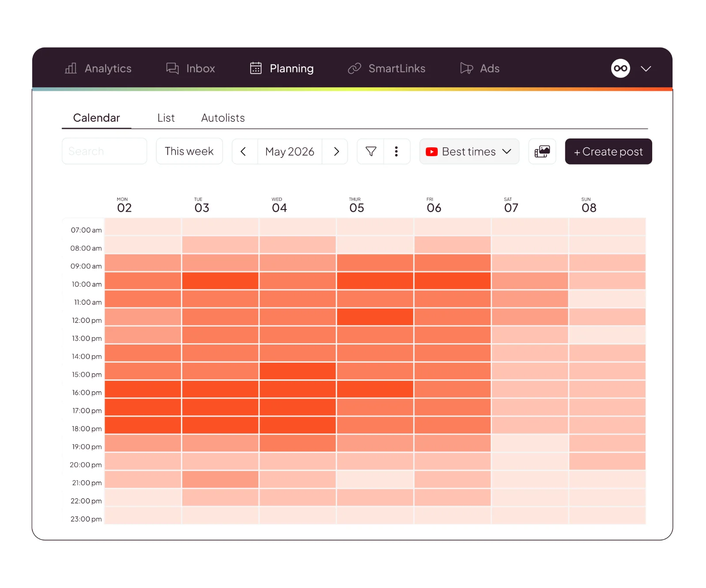Open SmartLinks via the chain icon
This screenshot has height=588, width=706.
(354, 68)
